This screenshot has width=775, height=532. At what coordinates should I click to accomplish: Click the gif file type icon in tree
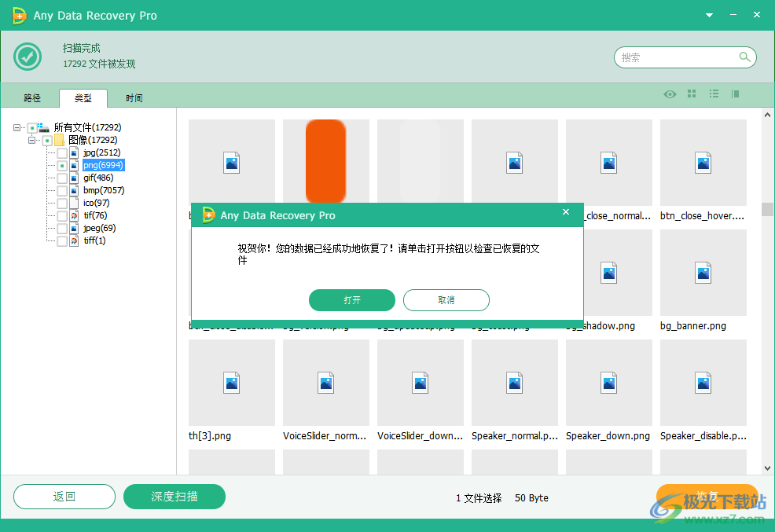coord(74,178)
